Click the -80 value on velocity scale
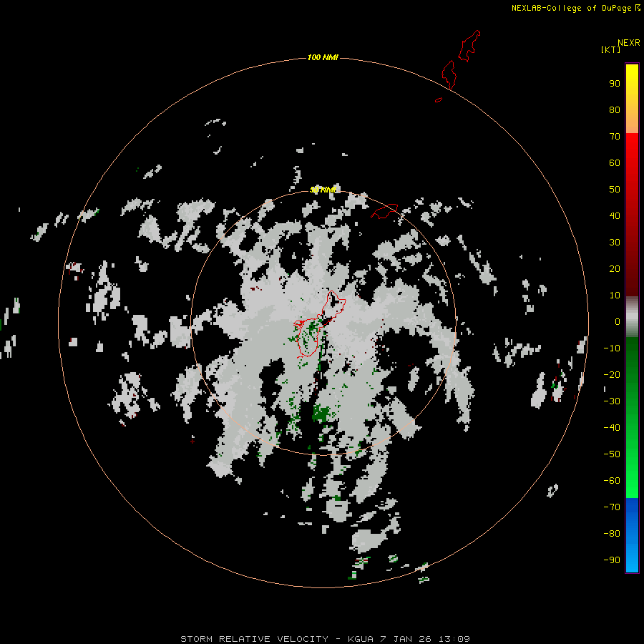Viewport: 644px width, 644px height. (x=612, y=534)
